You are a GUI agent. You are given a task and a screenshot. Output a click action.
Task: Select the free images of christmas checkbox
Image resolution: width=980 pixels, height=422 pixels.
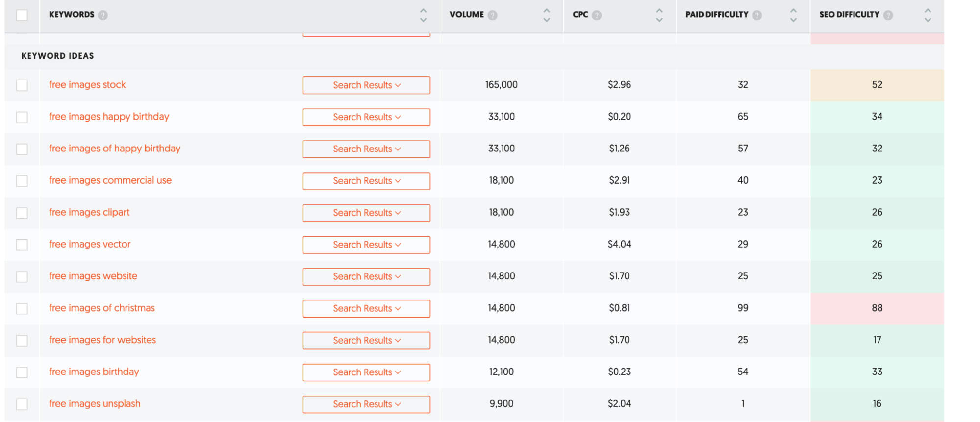point(22,308)
